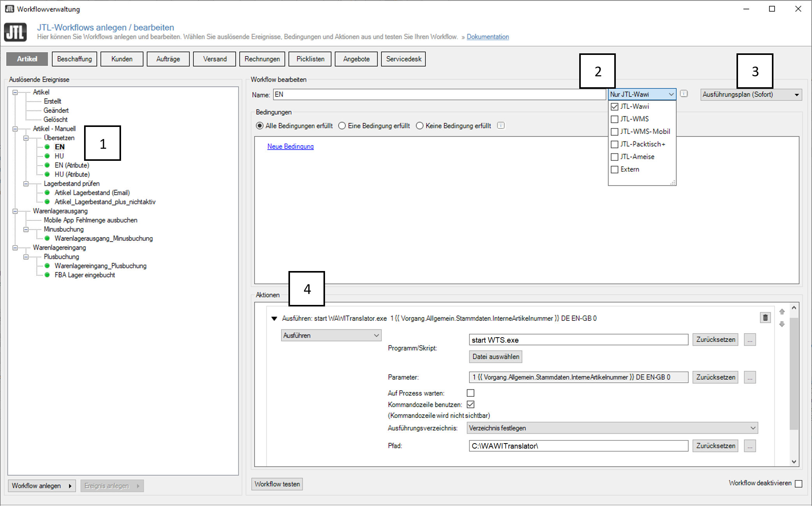This screenshot has width=812, height=507.
Task: Check the Extern option
Action: click(615, 169)
